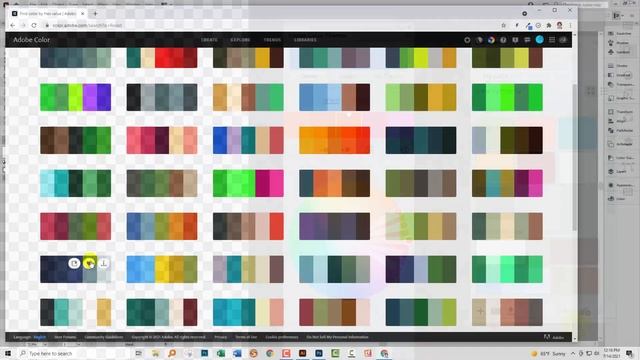Open Excel from the taskbar
The width and height of the screenshot is (640, 360).
click(x=221, y=353)
